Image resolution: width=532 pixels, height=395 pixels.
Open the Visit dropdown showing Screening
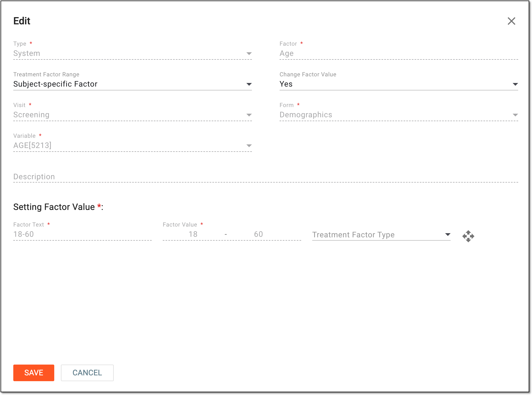tap(133, 115)
